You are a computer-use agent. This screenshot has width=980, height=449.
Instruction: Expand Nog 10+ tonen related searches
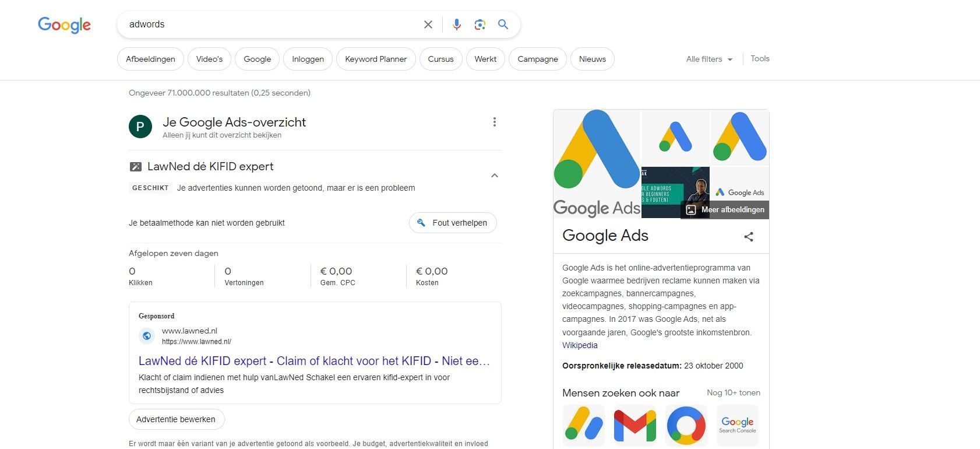[733, 392]
